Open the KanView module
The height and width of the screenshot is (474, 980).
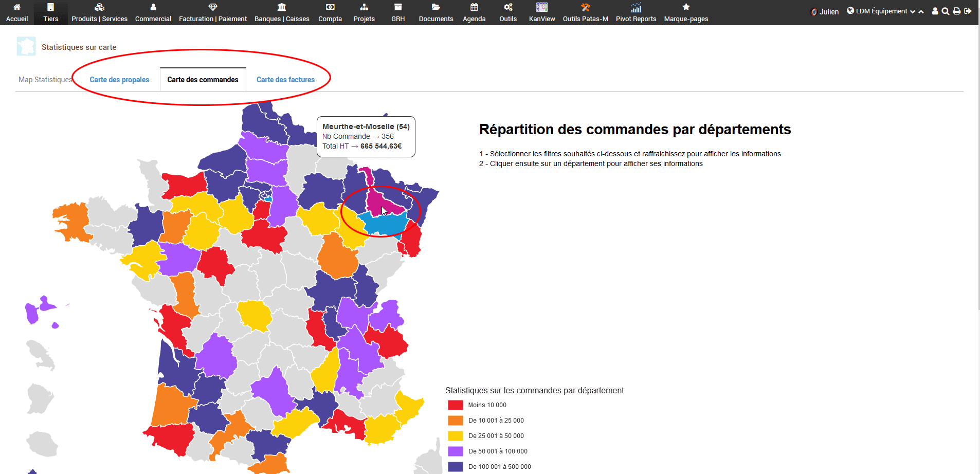pyautogui.click(x=541, y=12)
